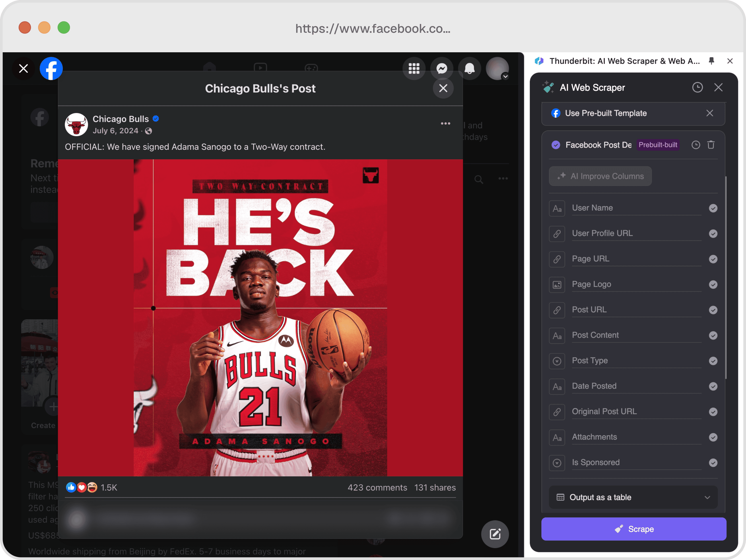Screen dimensions: 746x560
Task: Click Use Pre-built Template label
Action: (x=606, y=113)
